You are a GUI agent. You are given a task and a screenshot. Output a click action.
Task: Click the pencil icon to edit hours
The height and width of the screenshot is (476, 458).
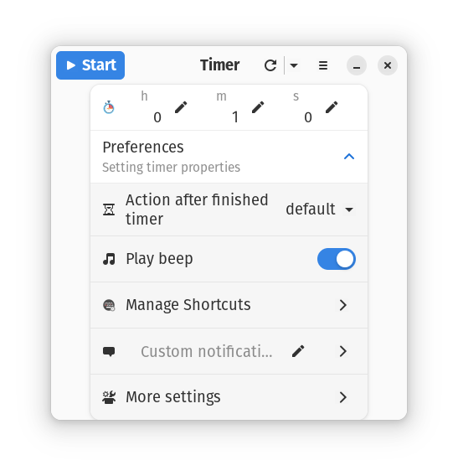181,107
